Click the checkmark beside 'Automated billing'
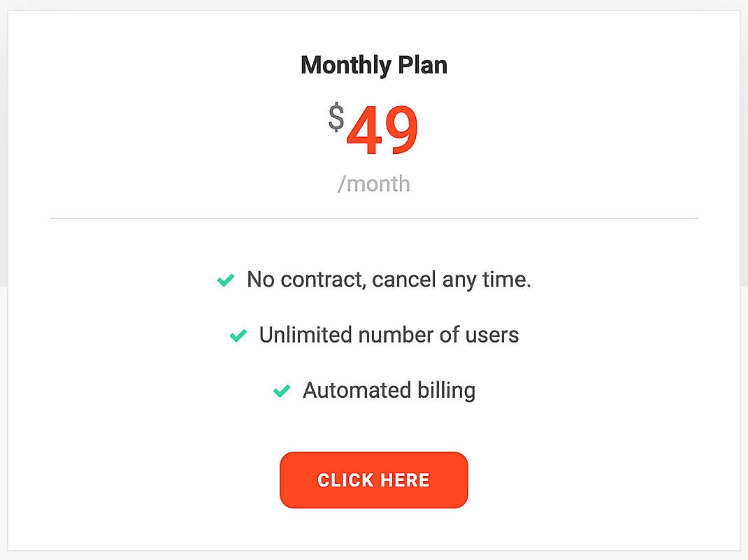 (x=281, y=391)
